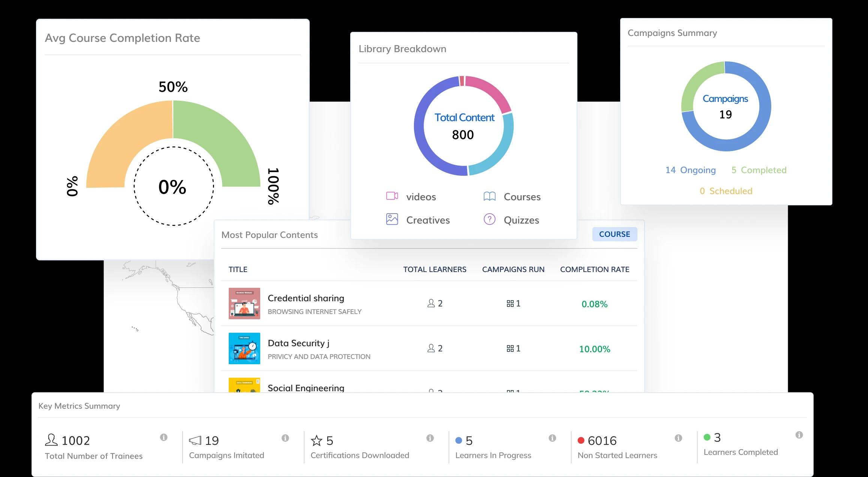Click learner icon in Data Security j row

[431, 348]
